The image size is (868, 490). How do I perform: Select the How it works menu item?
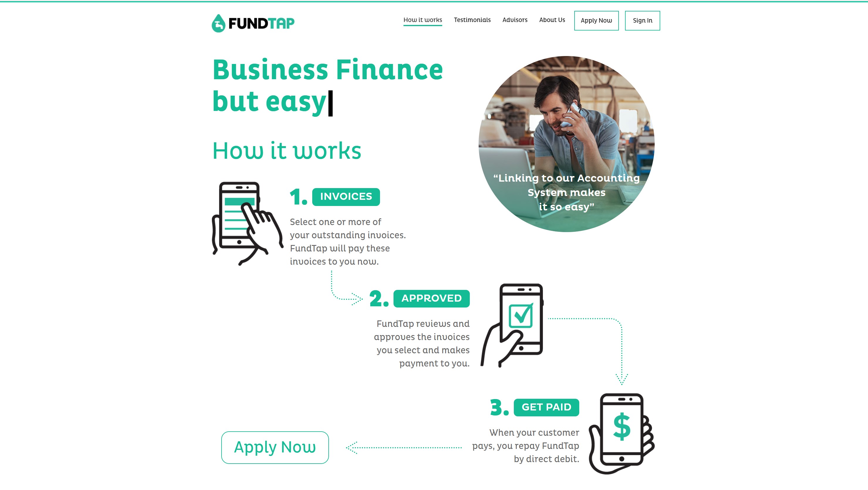423,20
